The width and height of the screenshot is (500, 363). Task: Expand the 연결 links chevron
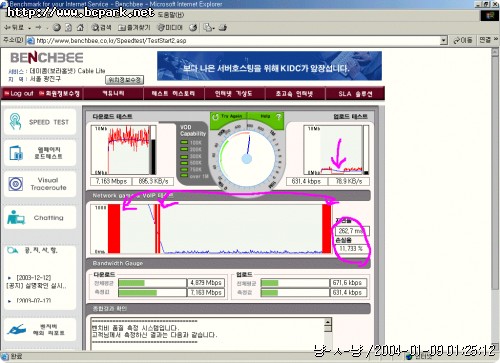496,39
